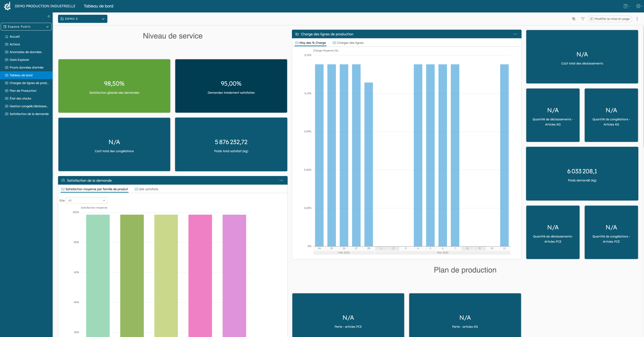Click the database icon in DEMO 5 selector

[x=62, y=19]
